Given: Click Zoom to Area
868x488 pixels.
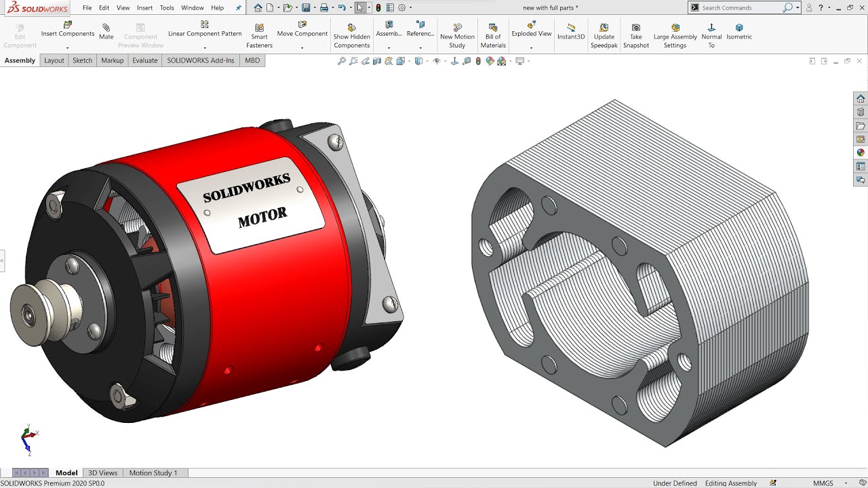Looking at the screenshot, I should tap(353, 61).
